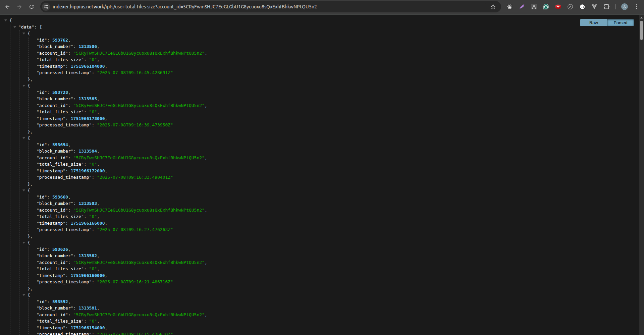The width and height of the screenshot is (644, 335).
Task: Select timestamp value 1751966160000
Action: point(88,276)
